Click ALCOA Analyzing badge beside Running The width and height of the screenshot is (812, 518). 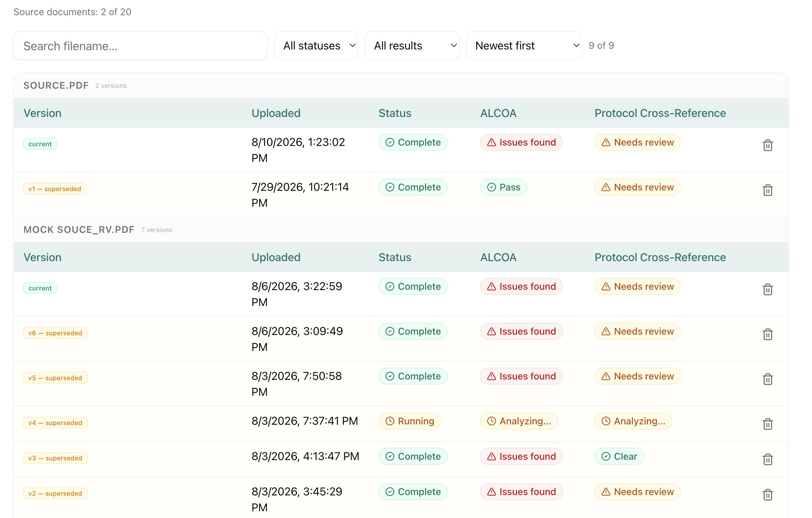coord(519,421)
